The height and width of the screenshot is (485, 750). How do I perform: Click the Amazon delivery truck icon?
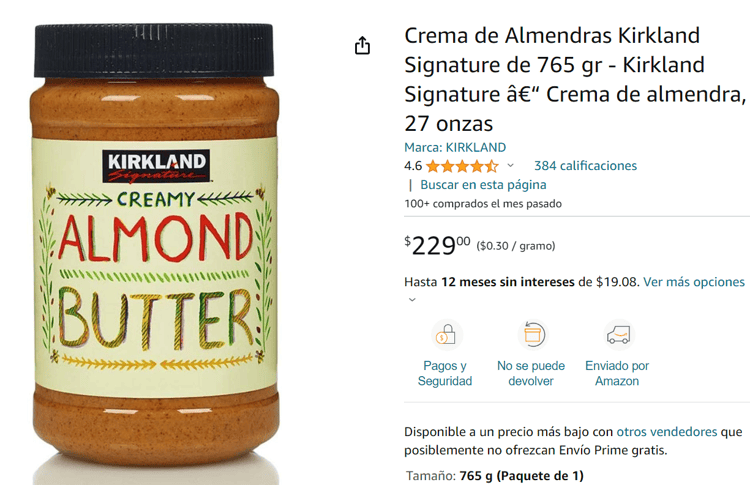coord(618,334)
